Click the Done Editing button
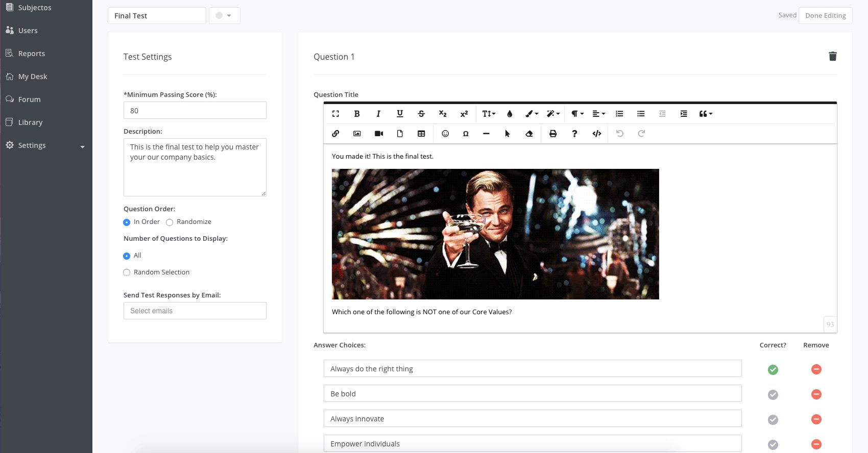Viewport: 868px width, 453px height. (826, 15)
